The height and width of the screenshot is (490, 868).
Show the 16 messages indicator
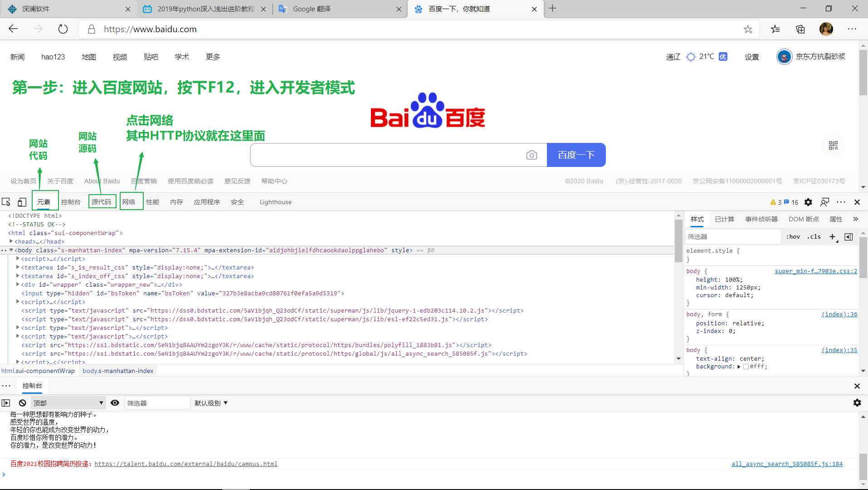tap(791, 202)
